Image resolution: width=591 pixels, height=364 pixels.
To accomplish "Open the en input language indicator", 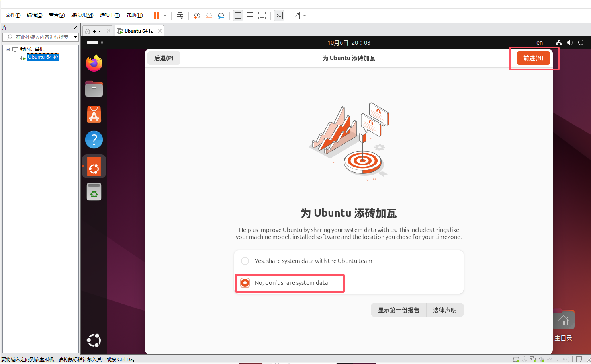I will pos(540,43).
